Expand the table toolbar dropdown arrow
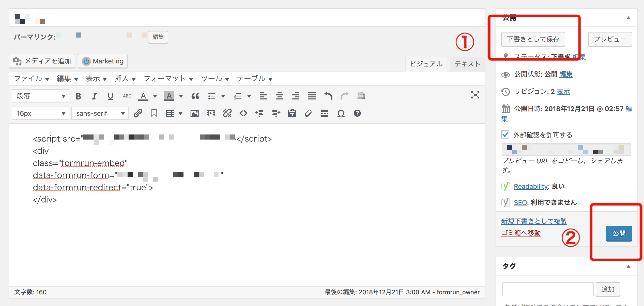 coord(180,113)
